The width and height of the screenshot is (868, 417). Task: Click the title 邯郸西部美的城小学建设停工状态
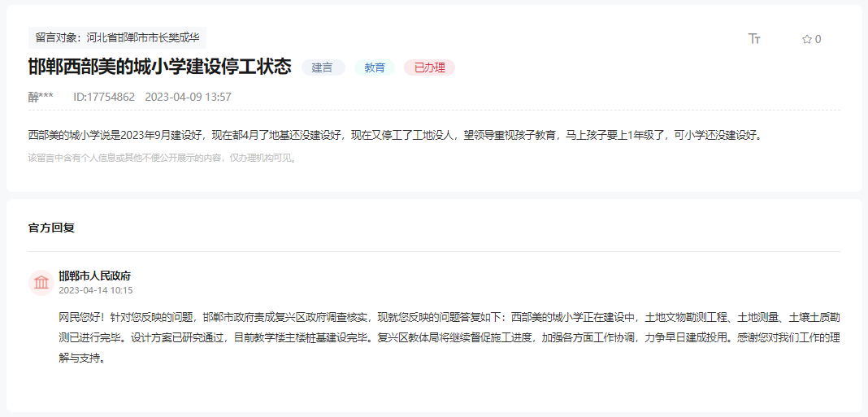[x=160, y=67]
